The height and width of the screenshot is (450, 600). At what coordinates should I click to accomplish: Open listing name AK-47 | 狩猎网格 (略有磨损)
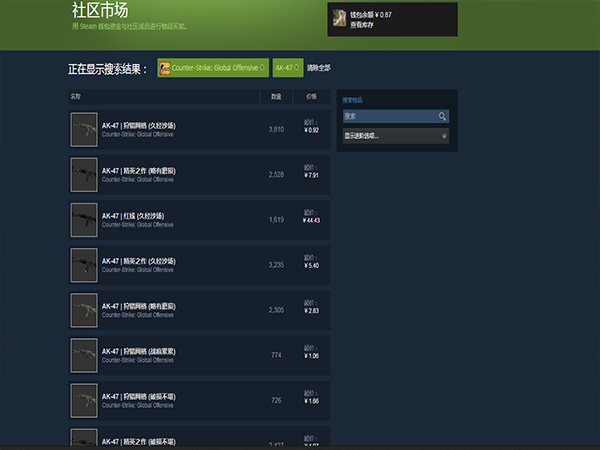click(x=139, y=306)
